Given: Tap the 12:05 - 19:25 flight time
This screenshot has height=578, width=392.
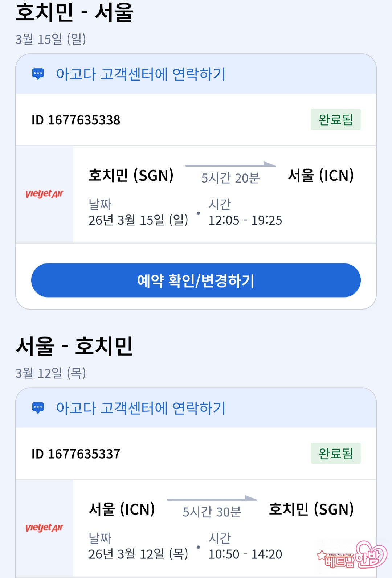Looking at the screenshot, I should [245, 220].
